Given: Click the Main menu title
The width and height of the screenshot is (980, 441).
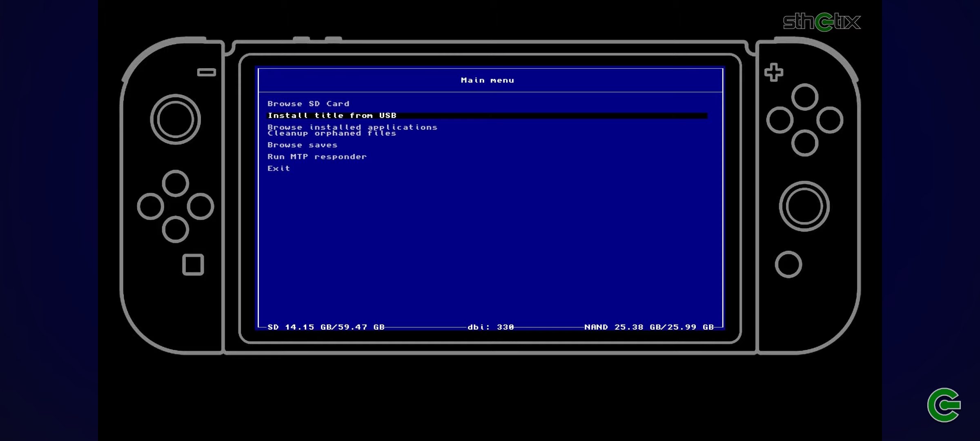Looking at the screenshot, I should click(x=487, y=80).
